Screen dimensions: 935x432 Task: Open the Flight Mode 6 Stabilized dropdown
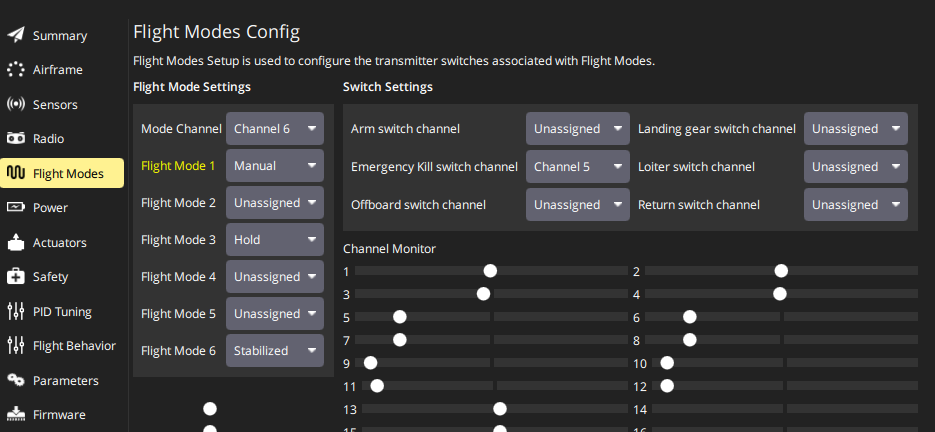(x=275, y=351)
